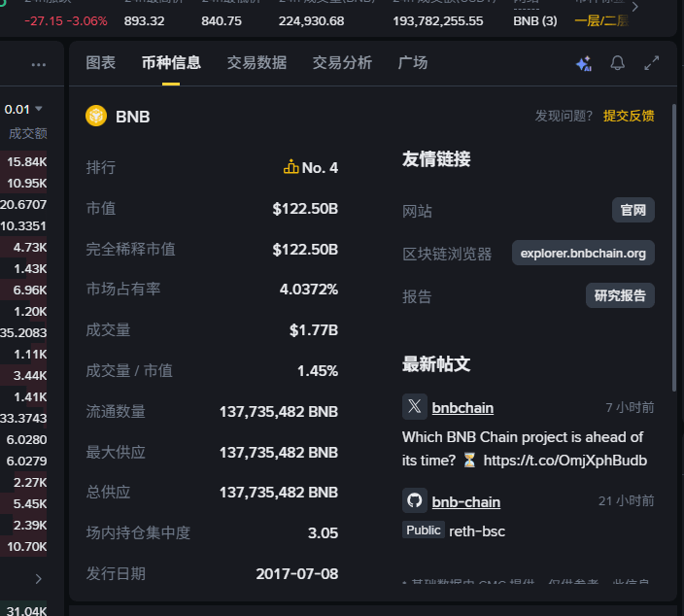
Task: Click the market cap value $122.50B next to 市值
Action: pos(305,209)
